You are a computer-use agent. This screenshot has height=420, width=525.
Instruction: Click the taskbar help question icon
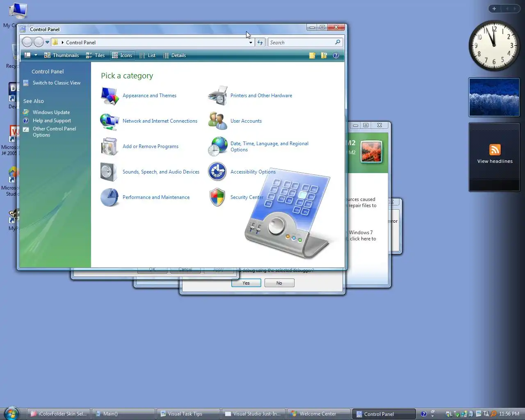[x=424, y=414]
